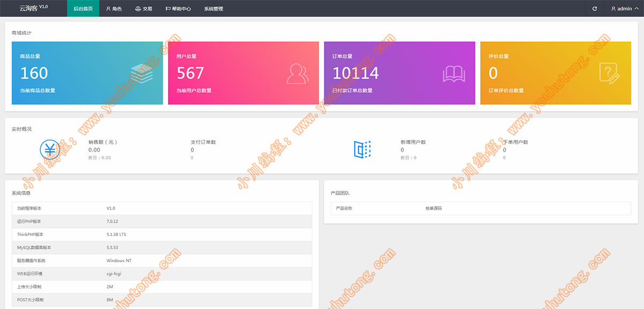Click the 实时概况 heading

click(x=21, y=129)
